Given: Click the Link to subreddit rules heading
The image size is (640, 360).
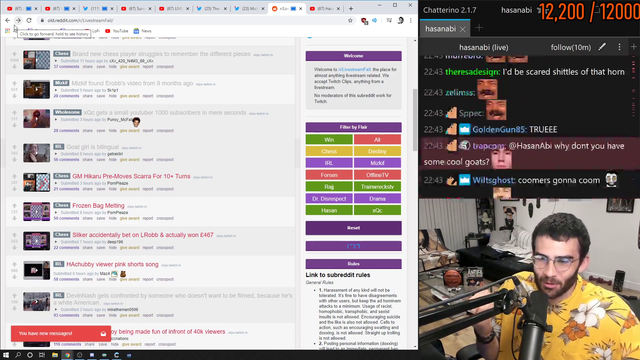Looking at the screenshot, I should 338,275.
